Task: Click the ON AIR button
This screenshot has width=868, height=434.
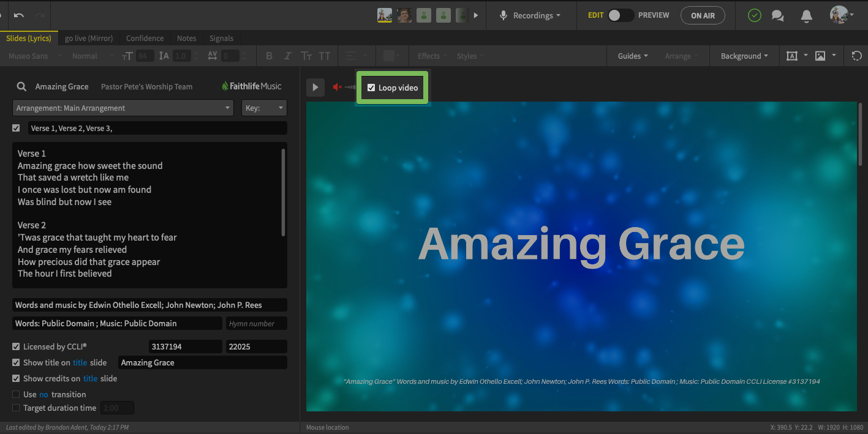Action: 703,15
